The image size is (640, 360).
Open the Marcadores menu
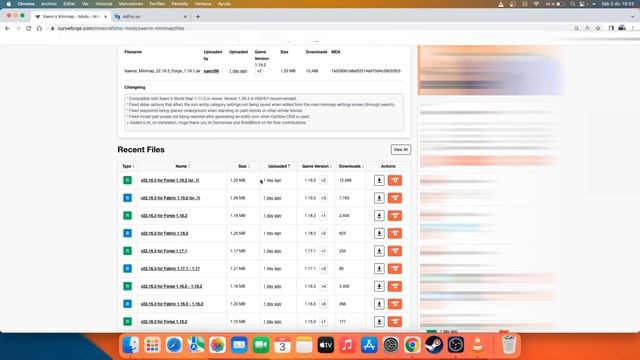pos(131,4)
